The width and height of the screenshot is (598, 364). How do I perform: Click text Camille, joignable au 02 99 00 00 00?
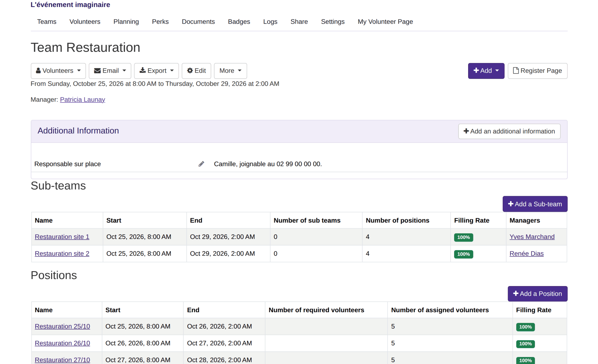click(x=268, y=164)
